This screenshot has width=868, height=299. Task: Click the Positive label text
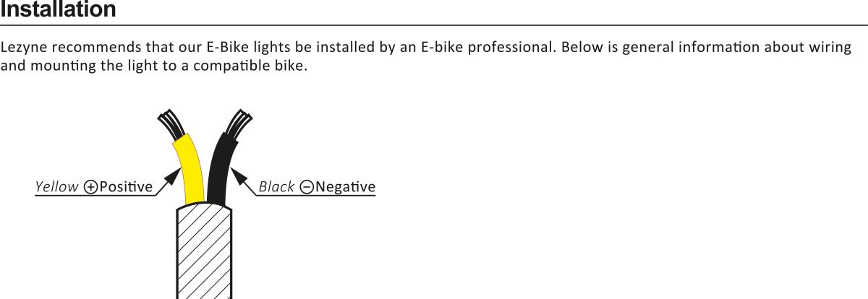pyautogui.click(x=126, y=187)
